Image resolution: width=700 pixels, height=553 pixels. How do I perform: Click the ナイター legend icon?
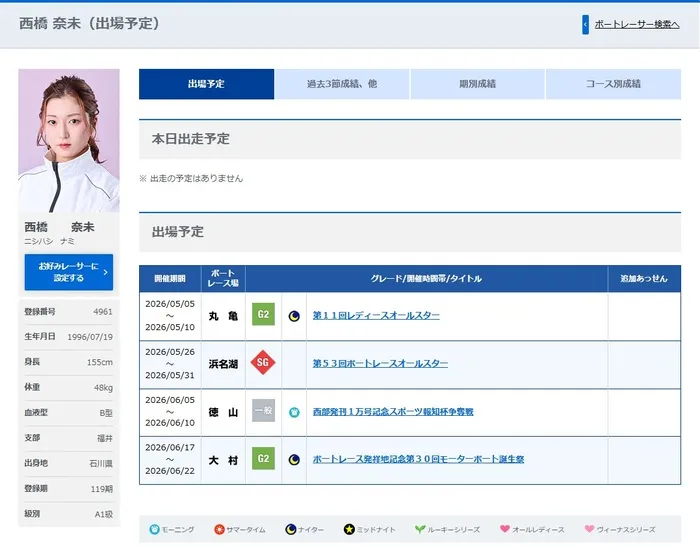[x=291, y=529]
